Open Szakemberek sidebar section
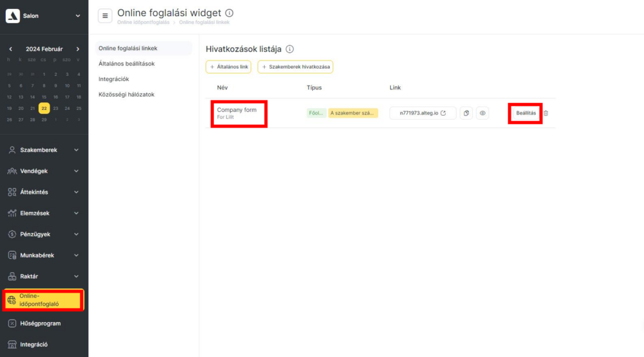The width and height of the screenshot is (644, 357). [x=44, y=150]
